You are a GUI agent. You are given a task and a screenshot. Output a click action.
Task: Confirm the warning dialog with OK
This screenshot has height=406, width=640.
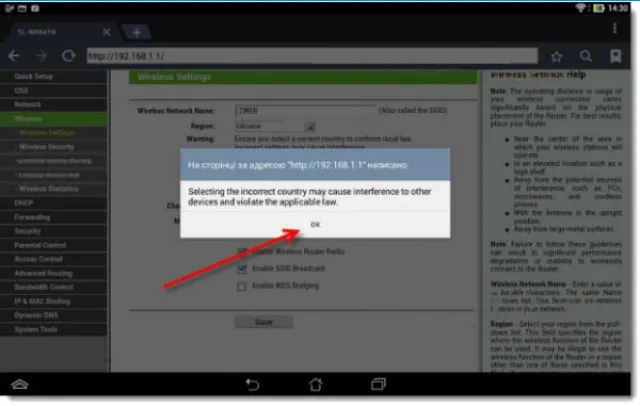315,224
